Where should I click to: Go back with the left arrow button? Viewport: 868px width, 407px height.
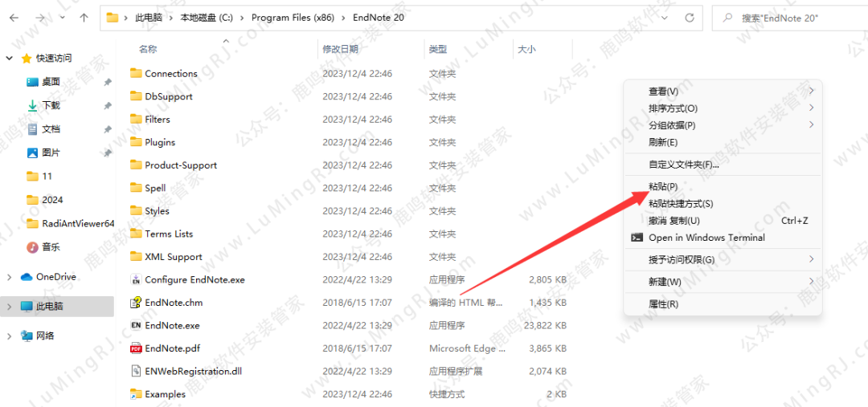click(14, 18)
